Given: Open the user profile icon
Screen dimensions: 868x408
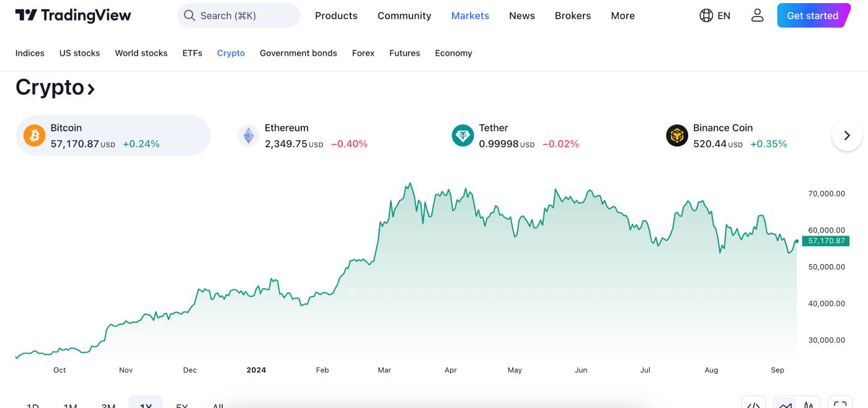Looking at the screenshot, I should pyautogui.click(x=757, y=16).
